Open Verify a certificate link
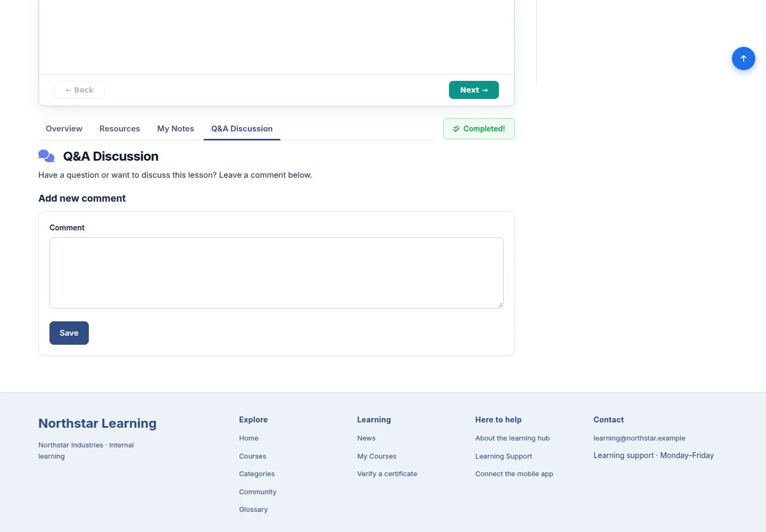 click(387, 474)
